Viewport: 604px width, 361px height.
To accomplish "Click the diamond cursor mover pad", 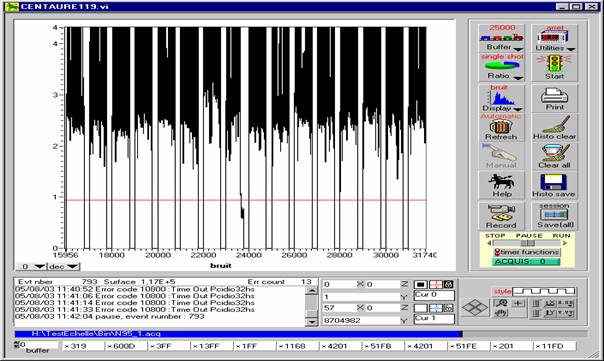I will coord(475,307).
